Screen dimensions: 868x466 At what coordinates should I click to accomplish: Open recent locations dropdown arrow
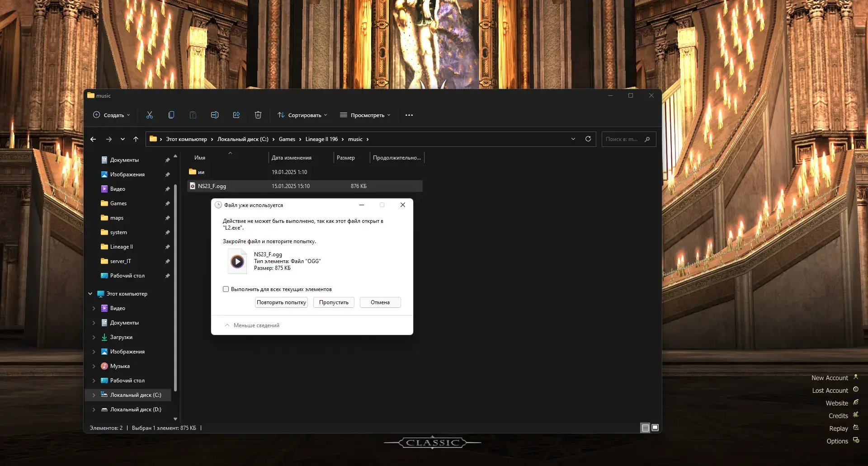pyautogui.click(x=123, y=139)
